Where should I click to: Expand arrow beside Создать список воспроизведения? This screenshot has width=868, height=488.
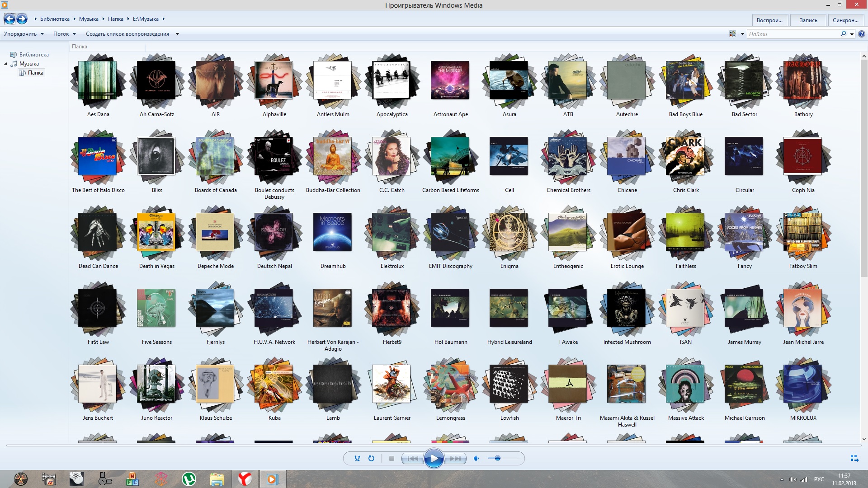(177, 34)
